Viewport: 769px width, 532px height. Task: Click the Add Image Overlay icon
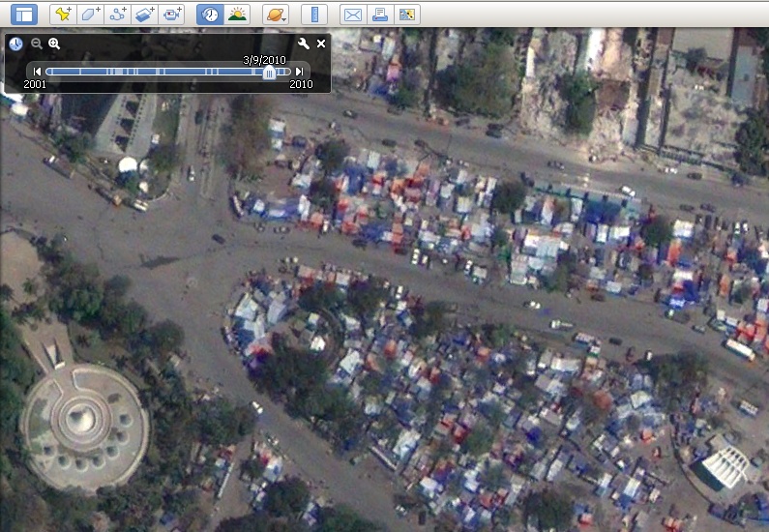click(x=144, y=15)
